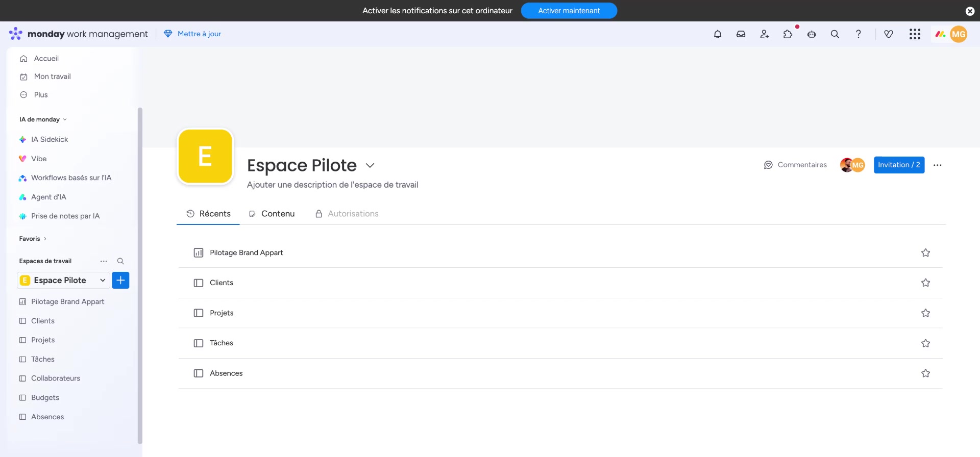980x457 pixels.
Task: Open the help question mark icon
Action: pos(858,34)
